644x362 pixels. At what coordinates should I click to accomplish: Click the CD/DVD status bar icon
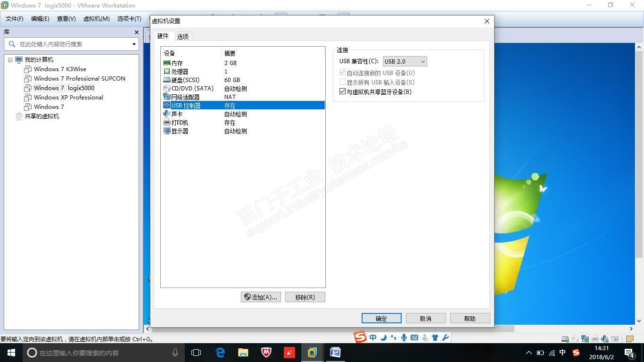click(x=575, y=339)
